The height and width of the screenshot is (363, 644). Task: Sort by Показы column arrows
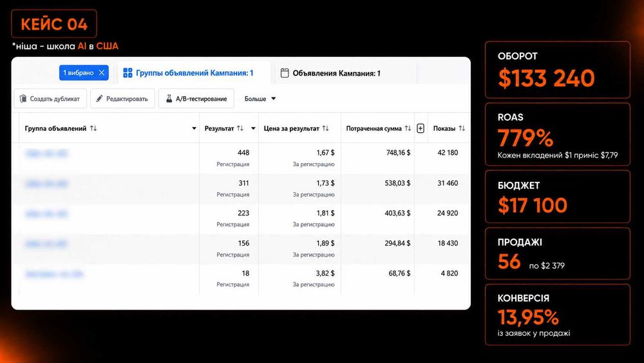[x=462, y=128]
